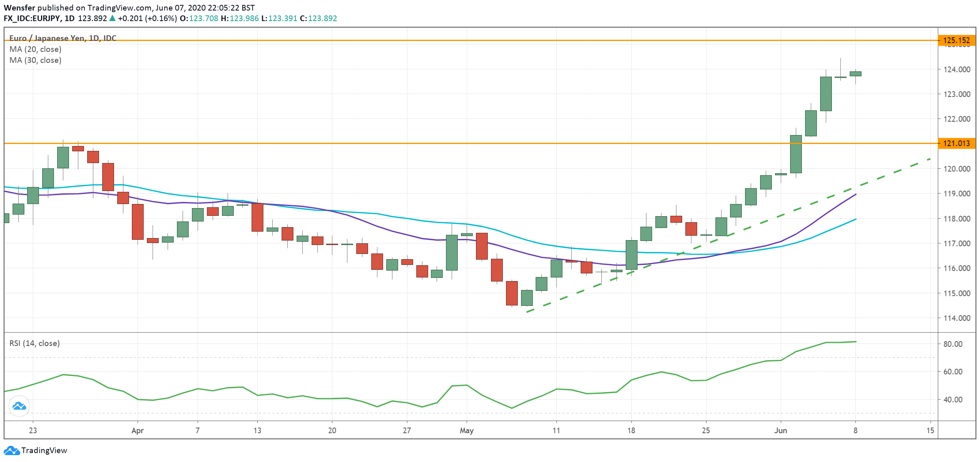The image size is (980, 462).
Task: Expand the Euro / Japanese Yen legend entry
Action: point(62,38)
